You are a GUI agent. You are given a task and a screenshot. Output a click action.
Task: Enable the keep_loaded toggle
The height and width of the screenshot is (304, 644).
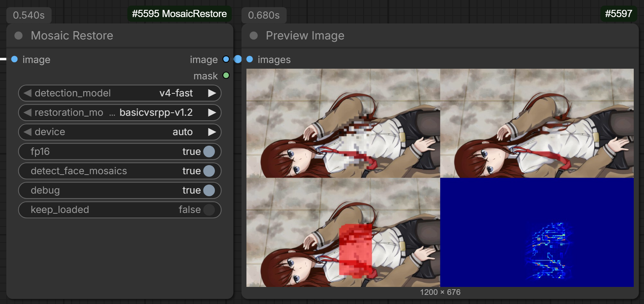209,209
